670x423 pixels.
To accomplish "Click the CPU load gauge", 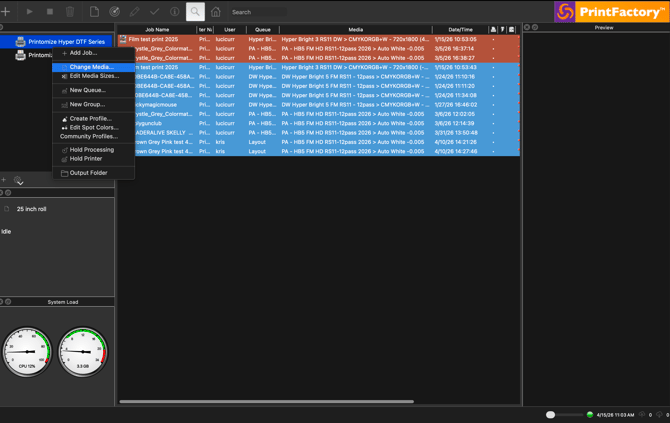I will coord(27,352).
